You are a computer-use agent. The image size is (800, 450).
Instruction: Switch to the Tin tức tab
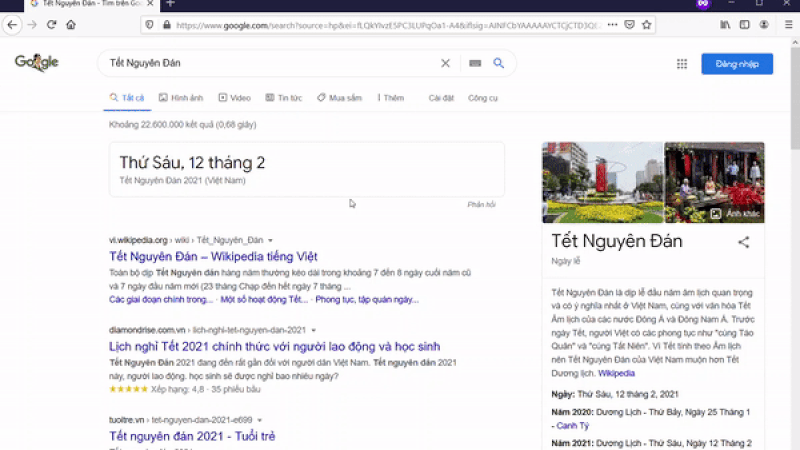[284, 97]
